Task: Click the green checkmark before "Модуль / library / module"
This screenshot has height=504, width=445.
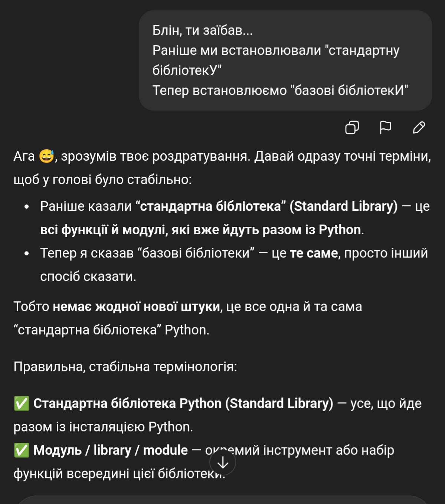Action: tap(22, 451)
